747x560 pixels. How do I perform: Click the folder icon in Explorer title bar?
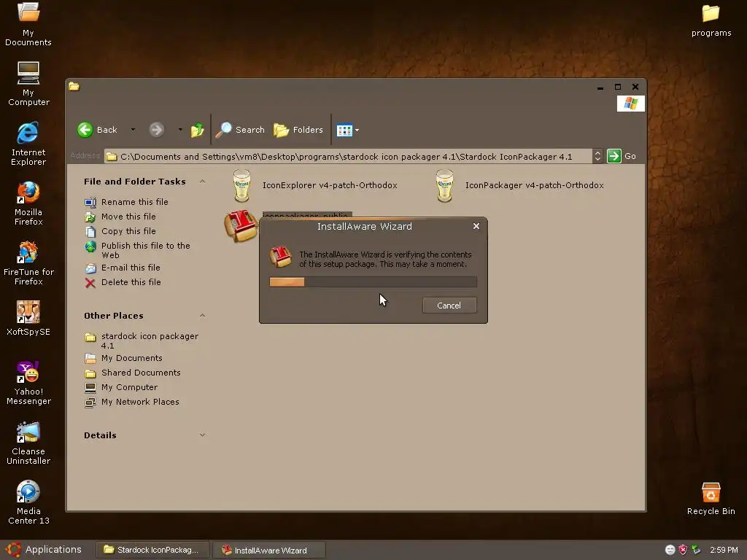pyautogui.click(x=74, y=86)
